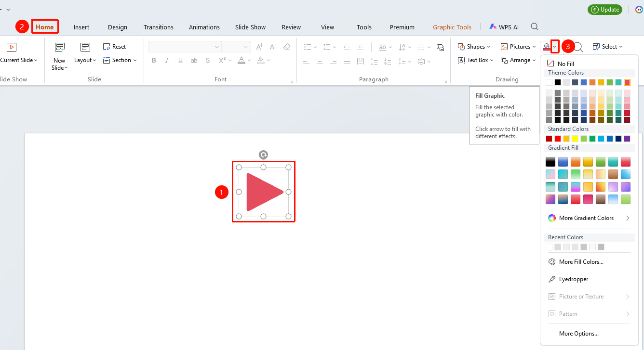This screenshot has height=350, width=644.
Task: Open the Pictures insert tool
Action: click(x=518, y=47)
